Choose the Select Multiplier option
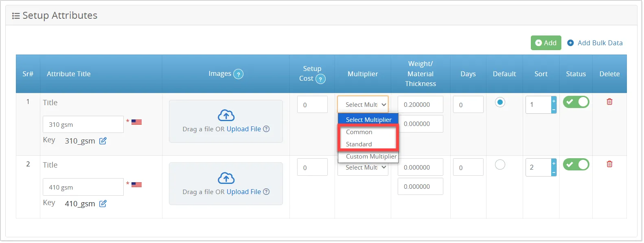Image resolution: width=644 pixels, height=243 pixels. [368, 119]
